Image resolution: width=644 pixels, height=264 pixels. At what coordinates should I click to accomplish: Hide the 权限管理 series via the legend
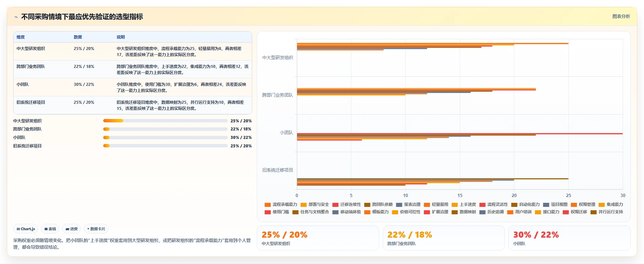click(x=583, y=205)
